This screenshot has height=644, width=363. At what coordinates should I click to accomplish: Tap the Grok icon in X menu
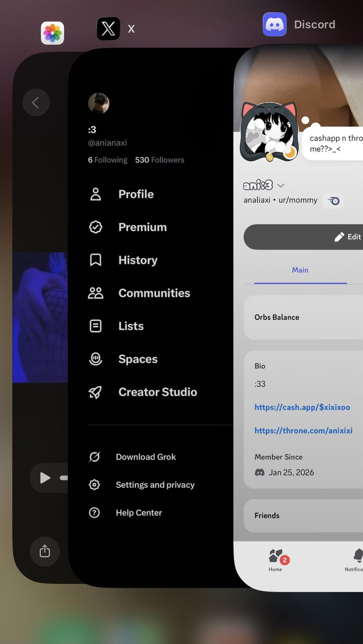click(95, 457)
